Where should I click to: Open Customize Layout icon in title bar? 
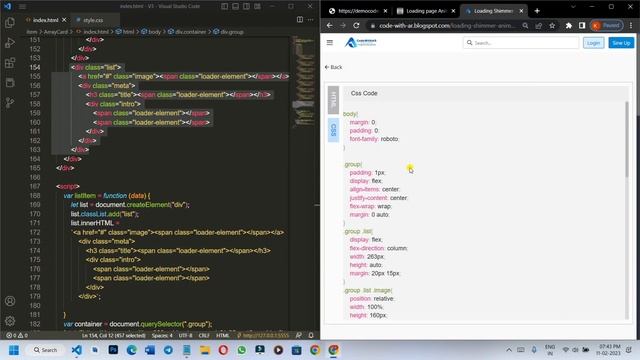tap(258, 6)
